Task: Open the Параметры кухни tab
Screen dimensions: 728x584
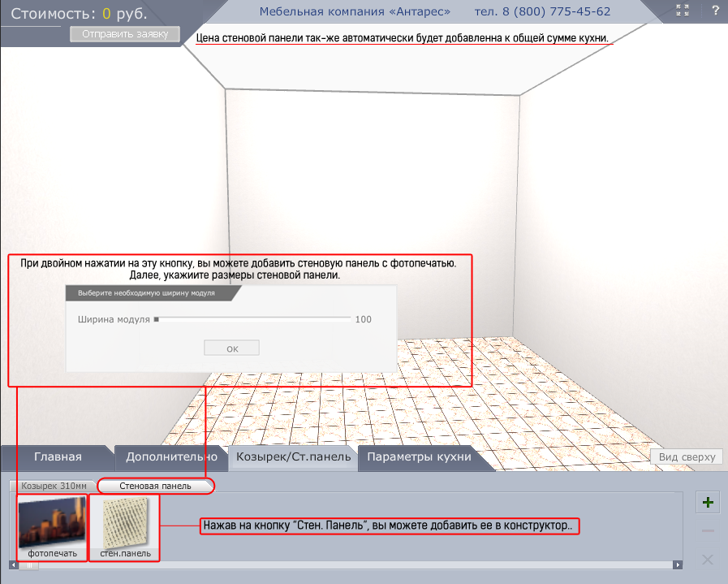Action: (x=419, y=457)
